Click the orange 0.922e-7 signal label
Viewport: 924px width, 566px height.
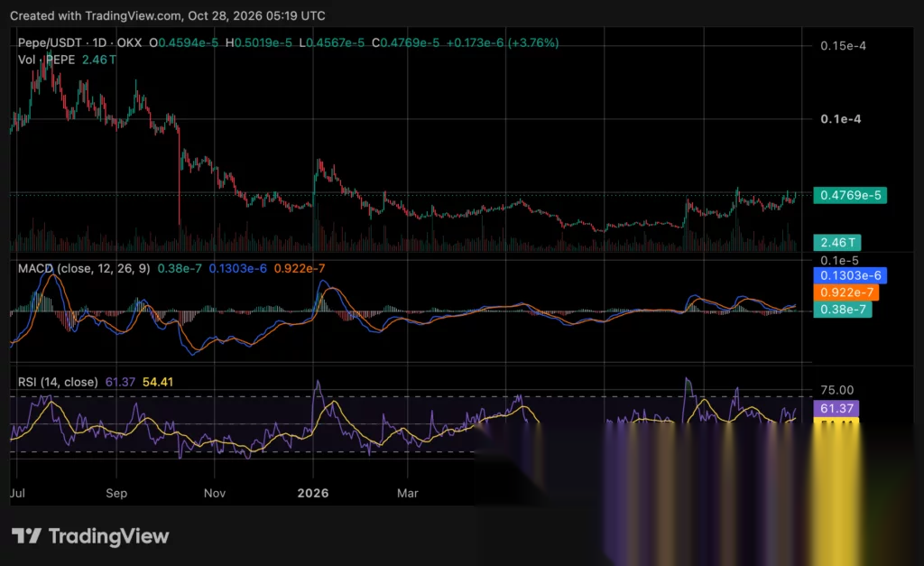[x=845, y=292]
